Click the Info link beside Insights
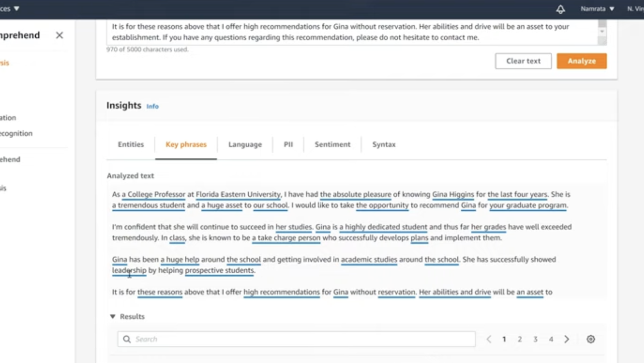644x363 pixels. [152, 106]
